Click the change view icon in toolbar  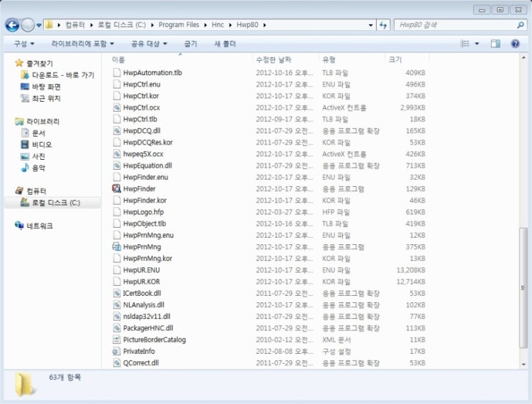coord(465,44)
